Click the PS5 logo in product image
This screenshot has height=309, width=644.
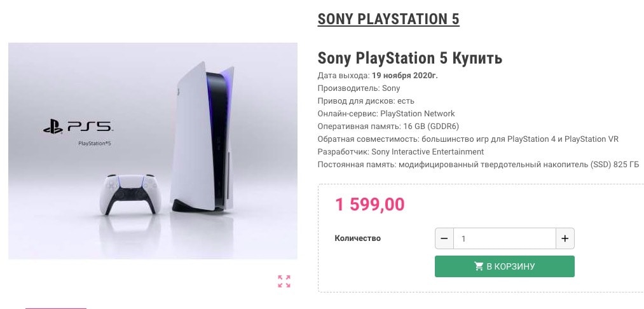pos(78,128)
